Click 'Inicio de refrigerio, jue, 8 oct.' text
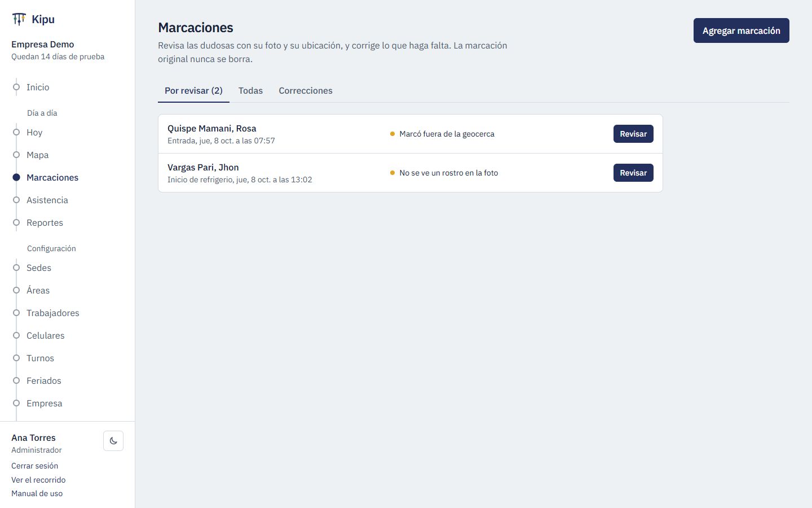The width and height of the screenshot is (812, 508). 219,179
